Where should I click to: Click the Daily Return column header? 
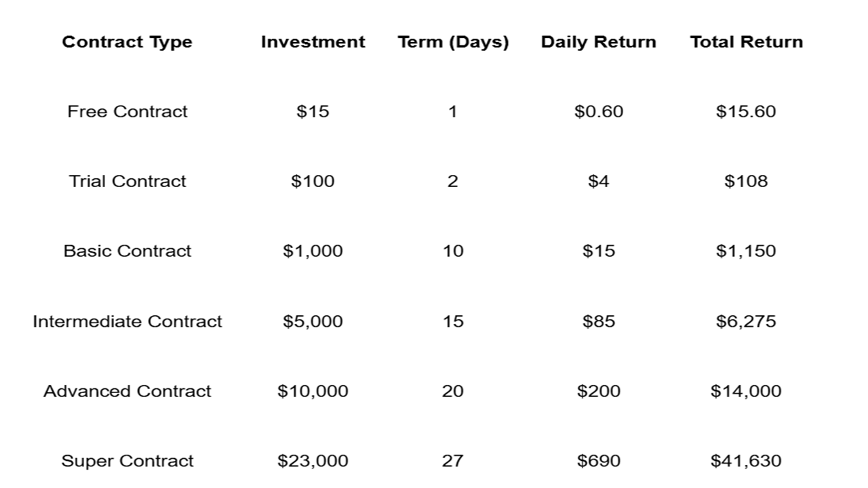pos(598,42)
